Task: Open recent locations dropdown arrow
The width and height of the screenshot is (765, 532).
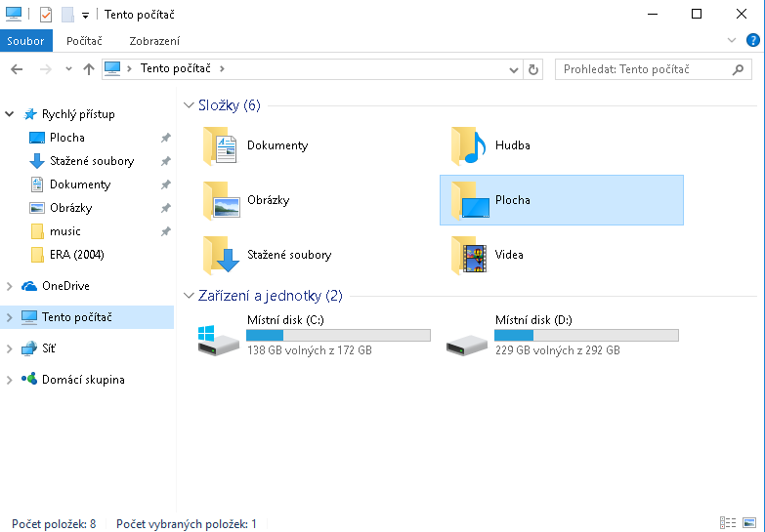Action: [68, 69]
